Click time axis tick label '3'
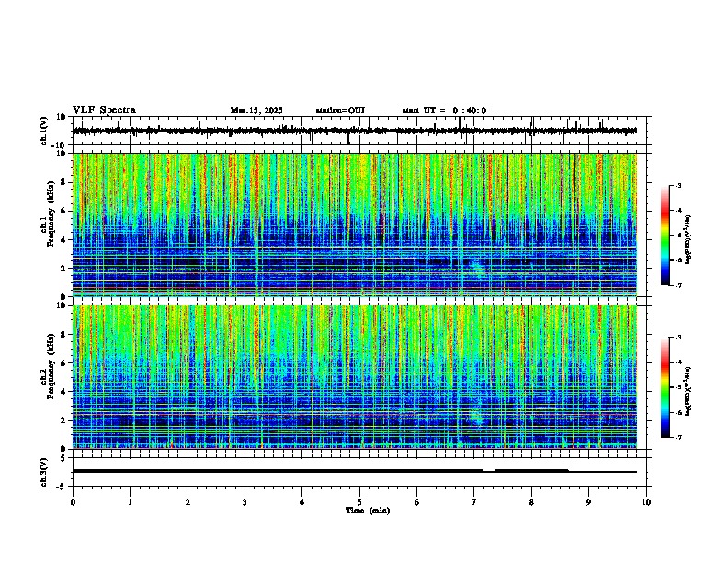The height and width of the screenshot is (563, 728). click(x=245, y=502)
